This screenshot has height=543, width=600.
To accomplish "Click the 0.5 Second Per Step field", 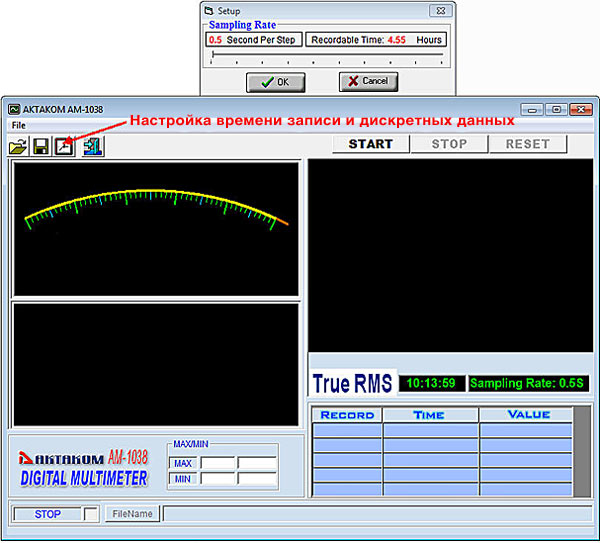I will tap(254, 40).
